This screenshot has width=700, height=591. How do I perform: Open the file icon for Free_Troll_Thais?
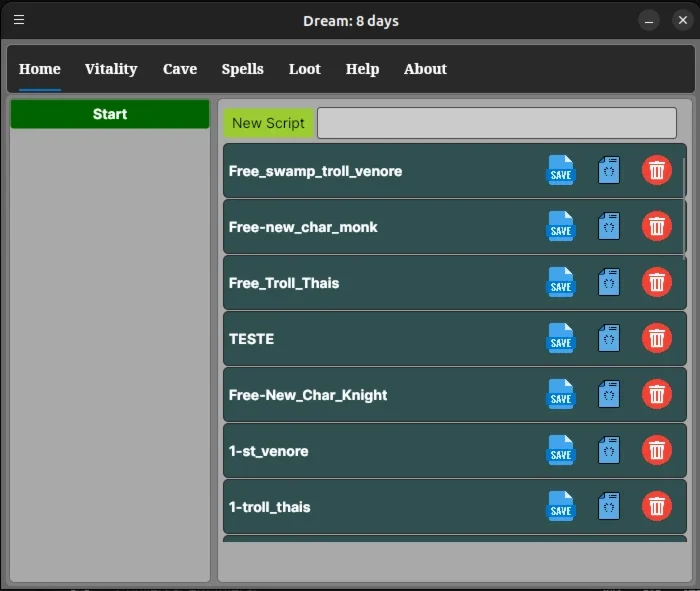pyautogui.click(x=608, y=282)
